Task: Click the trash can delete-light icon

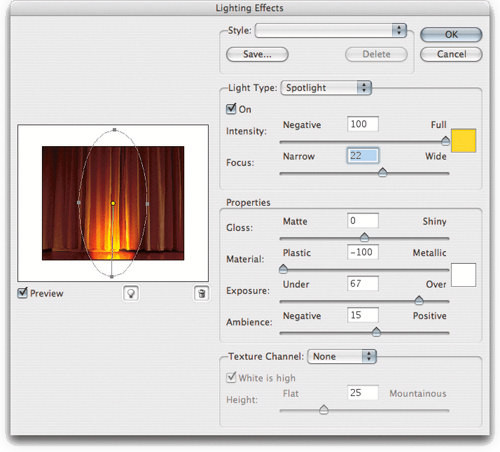Action: pyautogui.click(x=201, y=293)
